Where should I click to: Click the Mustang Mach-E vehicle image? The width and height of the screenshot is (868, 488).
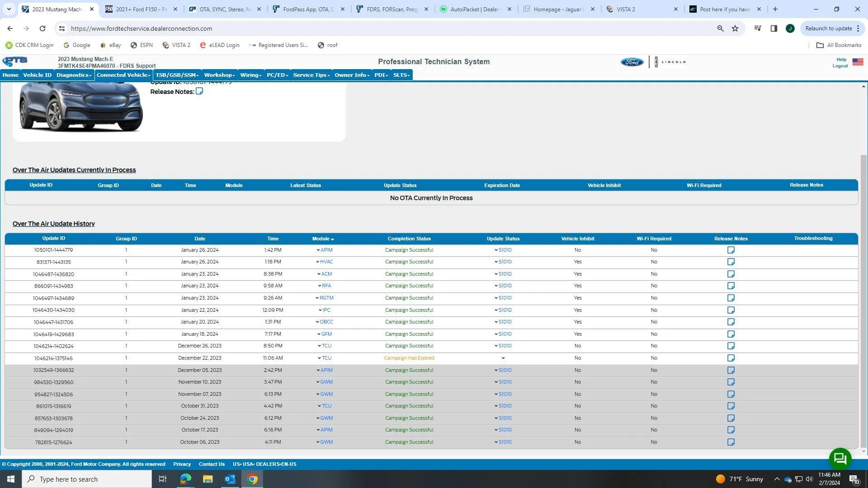(x=81, y=107)
